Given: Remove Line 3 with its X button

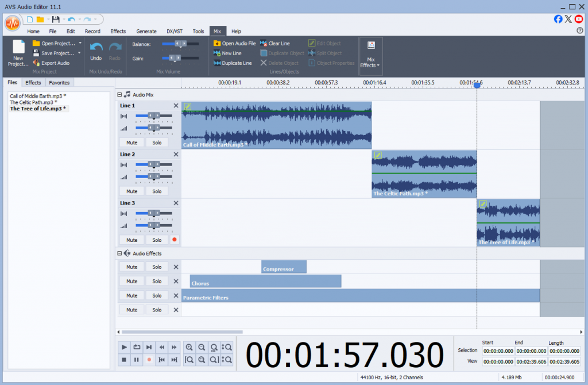Looking at the screenshot, I should [176, 203].
